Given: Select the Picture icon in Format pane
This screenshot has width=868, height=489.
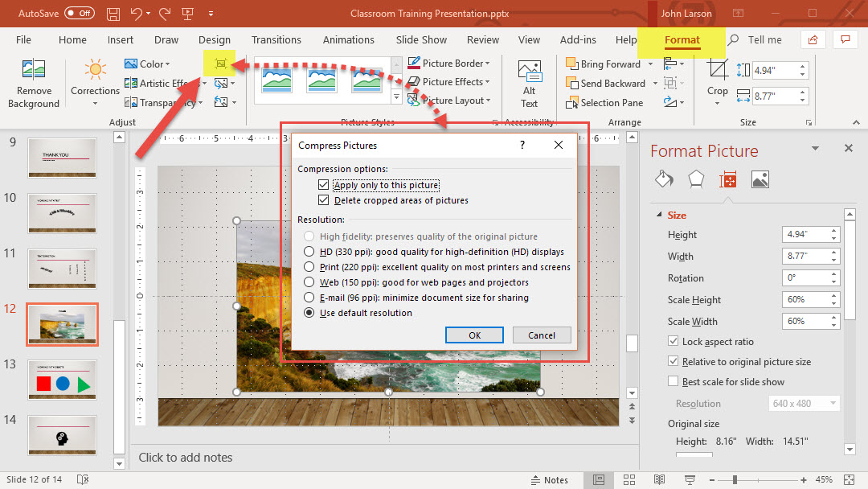Looking at the screenshot, I should click(x=760, y=179).
